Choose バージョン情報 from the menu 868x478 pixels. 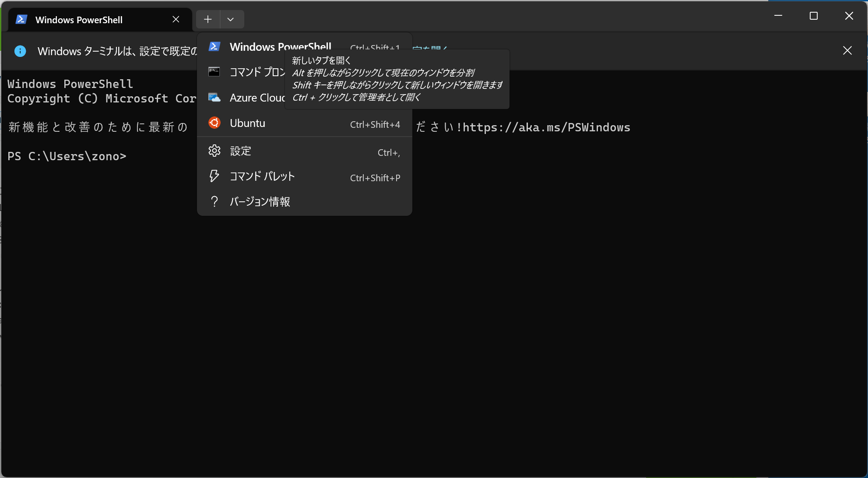[x=260, y=201]
